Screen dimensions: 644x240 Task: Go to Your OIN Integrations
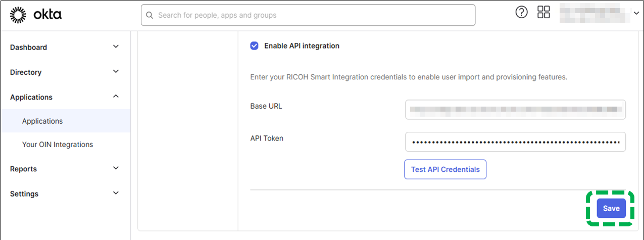[58, 145]
